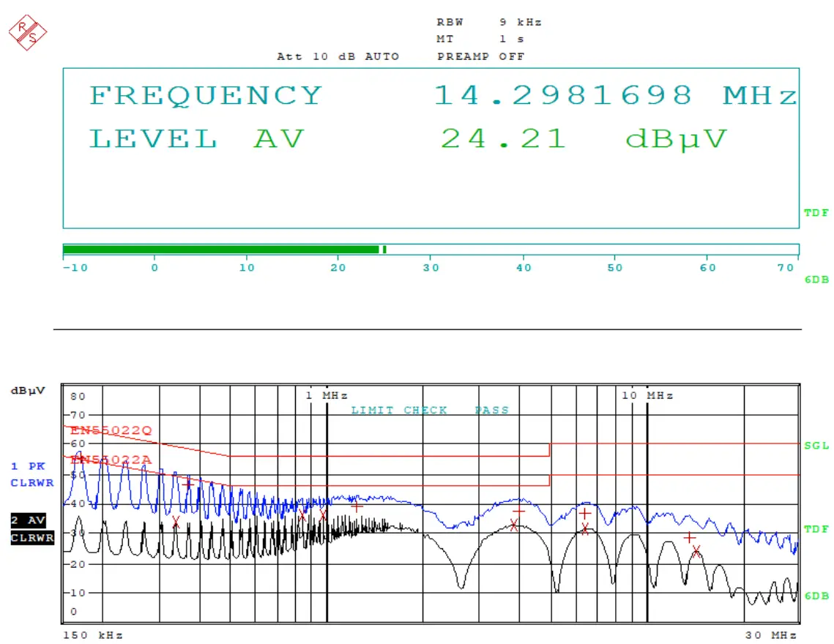This screenshot has width=834, height=644.
Task: Click the LIMIT CHECK PASS message
Action: click(429, 410)
